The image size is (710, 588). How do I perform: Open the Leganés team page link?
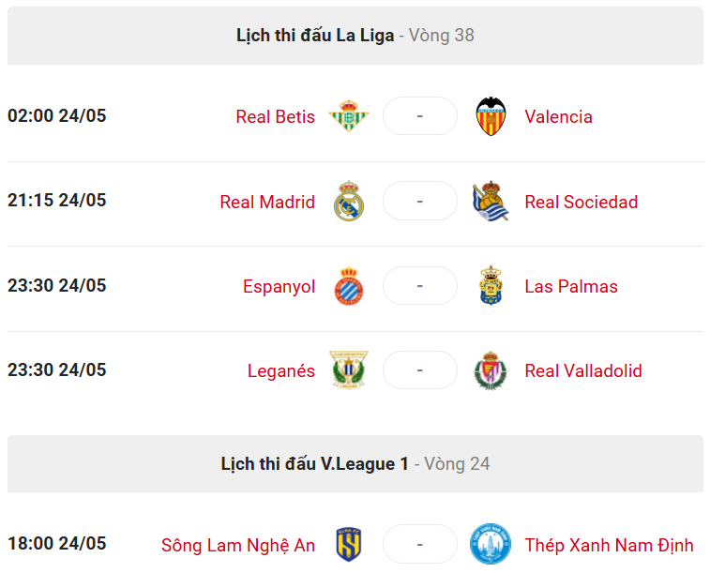281,371
